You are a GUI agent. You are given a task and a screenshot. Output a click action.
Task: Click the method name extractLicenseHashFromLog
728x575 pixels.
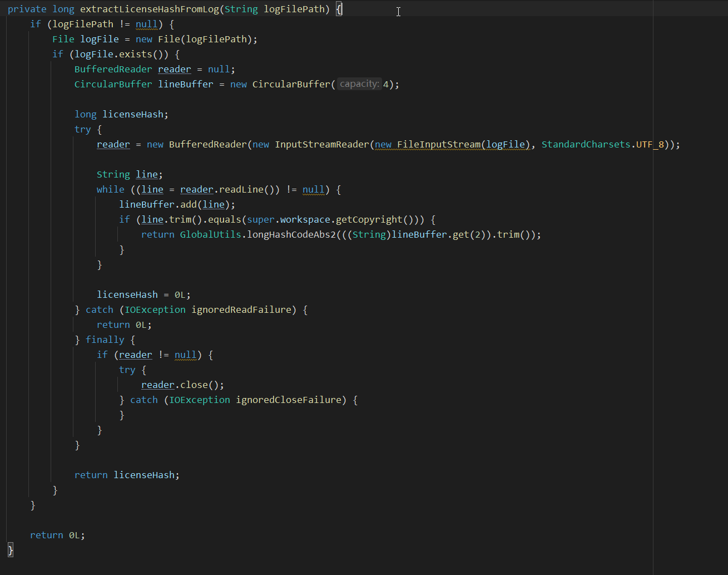tap(150, 9)
